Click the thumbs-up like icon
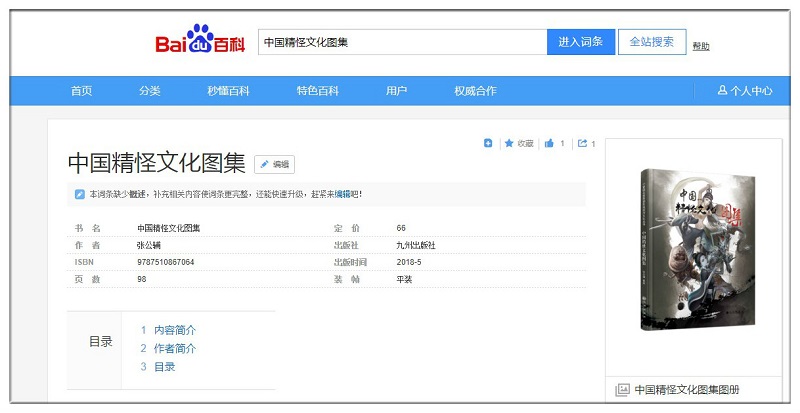This screenshot has width=800, height=413. pyautogui.click(x=549, y=143)
